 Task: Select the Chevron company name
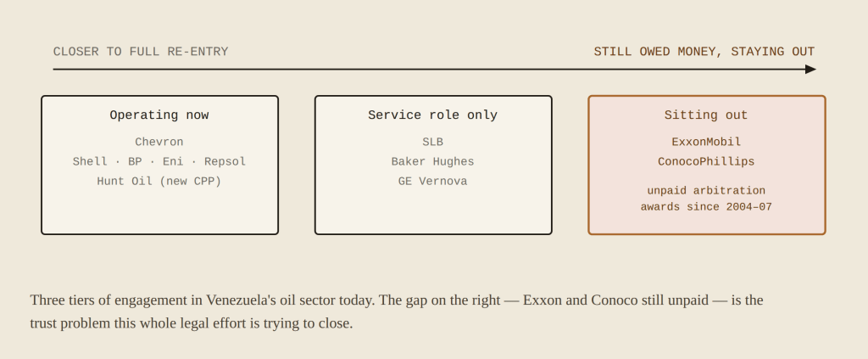[x=159, y=142]
